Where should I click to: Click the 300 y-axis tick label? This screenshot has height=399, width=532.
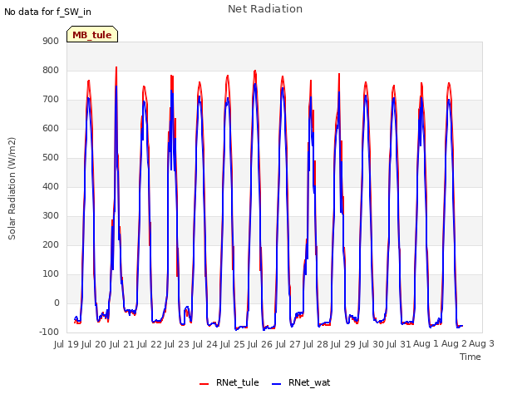51,216
